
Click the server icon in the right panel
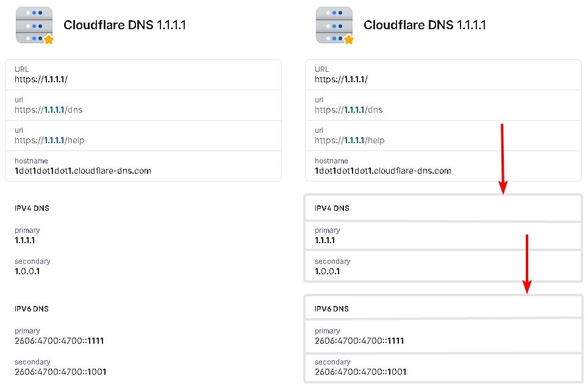(x=334, y=25)
